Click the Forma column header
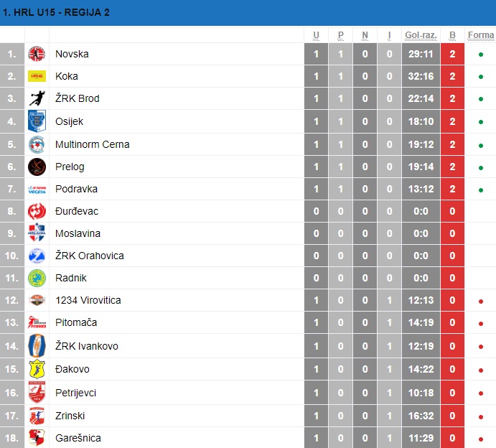 (481, 35)
